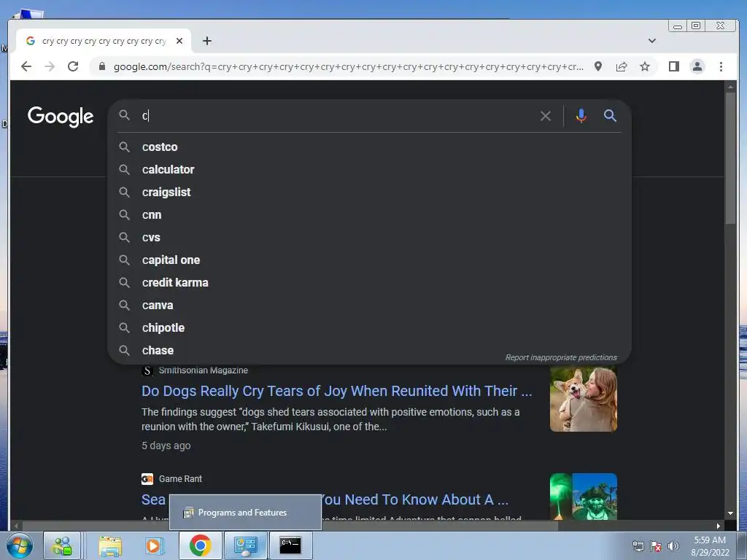Open the clock showing 5:59 AM
747x560 pixels.
pos(710,546)
